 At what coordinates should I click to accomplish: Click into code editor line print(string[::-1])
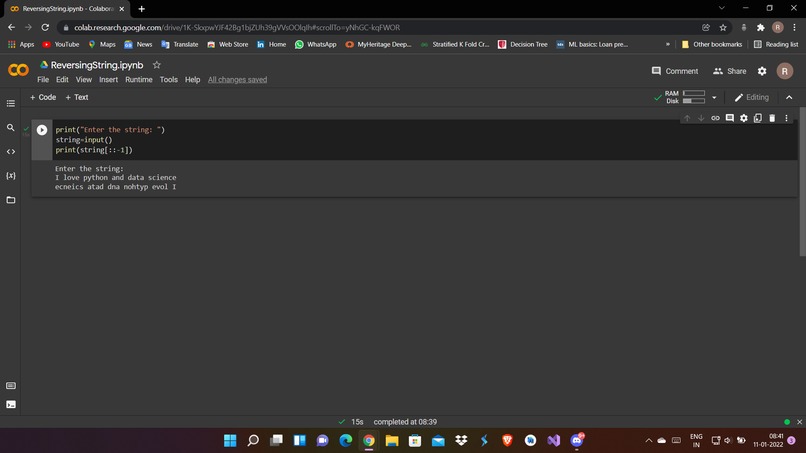pyautogui.click(x=94, y=150)
